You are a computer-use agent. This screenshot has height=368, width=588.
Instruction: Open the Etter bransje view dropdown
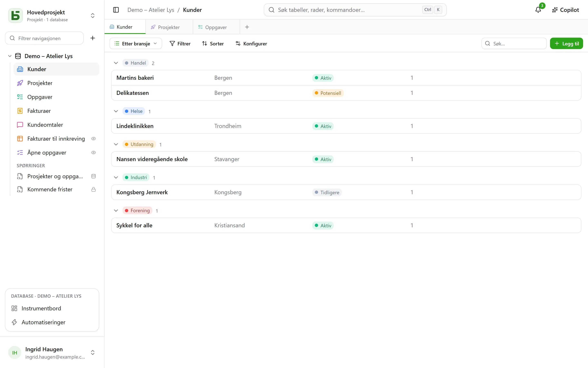[x=136, y=44]
